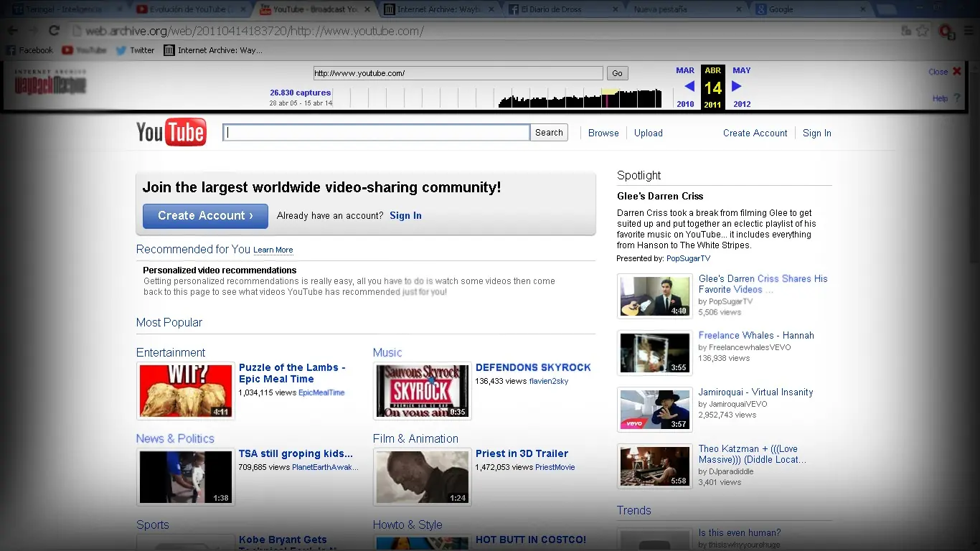980x551 pixels.
Task: Open the Chrome menu icon
Action: (x=967, y=31)
